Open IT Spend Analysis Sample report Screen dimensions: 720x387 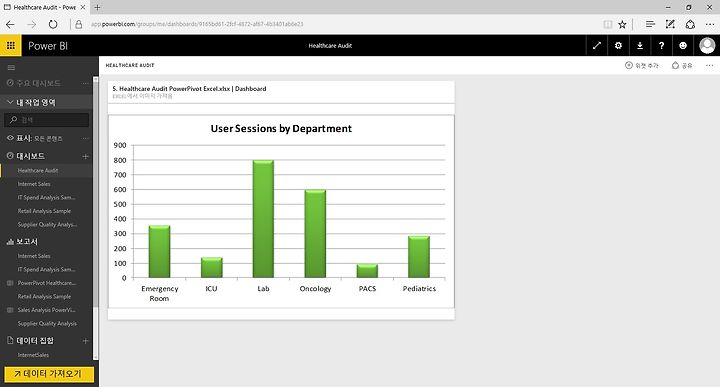(x=46, y=269)
